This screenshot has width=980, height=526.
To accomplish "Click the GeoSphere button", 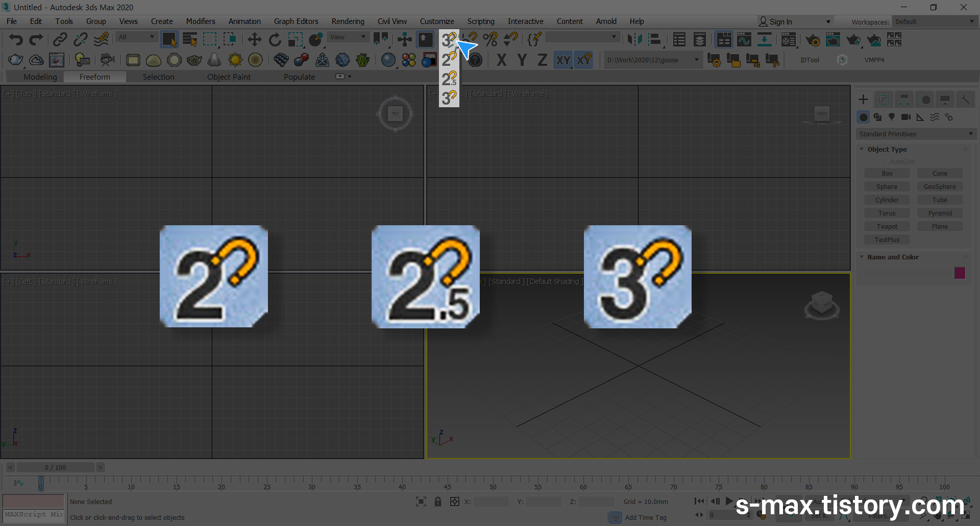I will (x=940, y=187).
